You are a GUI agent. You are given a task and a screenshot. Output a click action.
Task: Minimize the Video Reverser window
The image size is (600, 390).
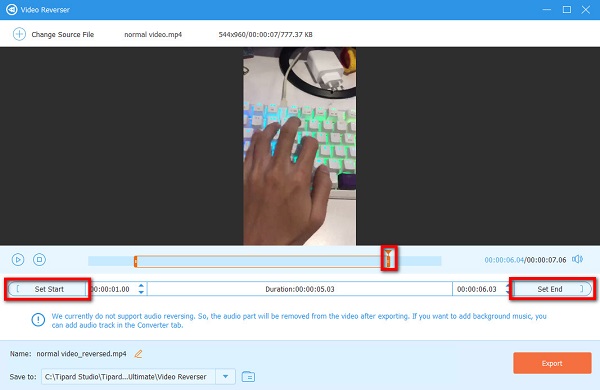pos(547,10)
